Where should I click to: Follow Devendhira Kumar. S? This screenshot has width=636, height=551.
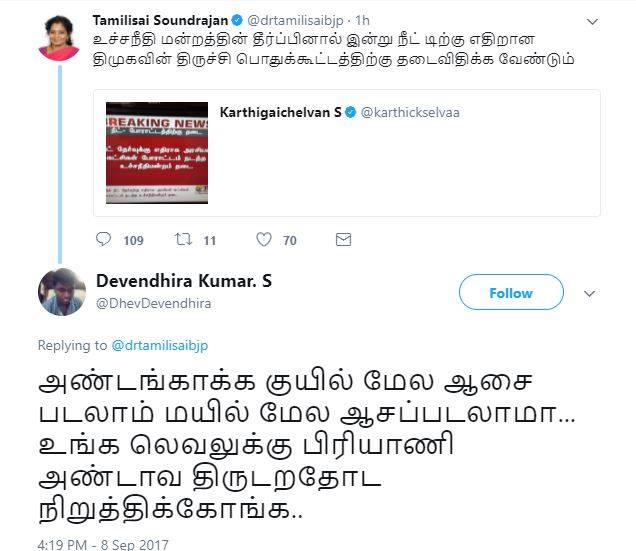click(x=511, y=292)
